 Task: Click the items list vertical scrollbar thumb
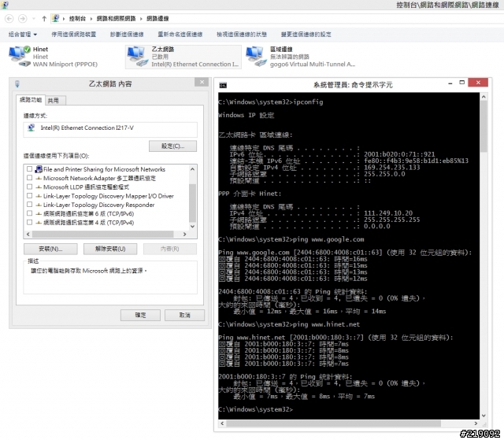(x=192, y=202)
